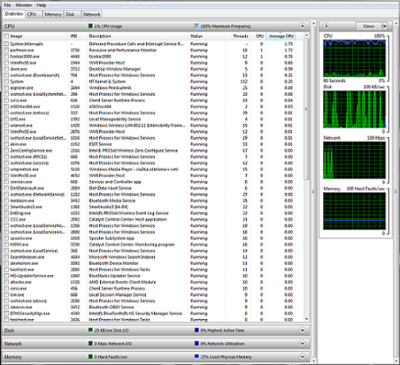The image size is (400, 365).
Task: Tick the select-all checkbox beside Image header
Action: (6, 36)
